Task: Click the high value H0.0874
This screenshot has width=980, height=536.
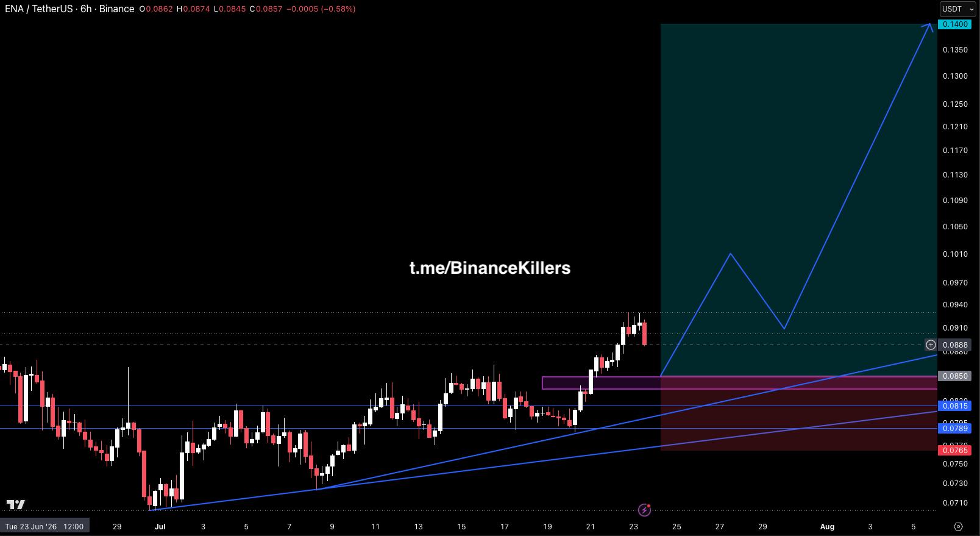Action: pyautogui.click(x=193, y=9)
